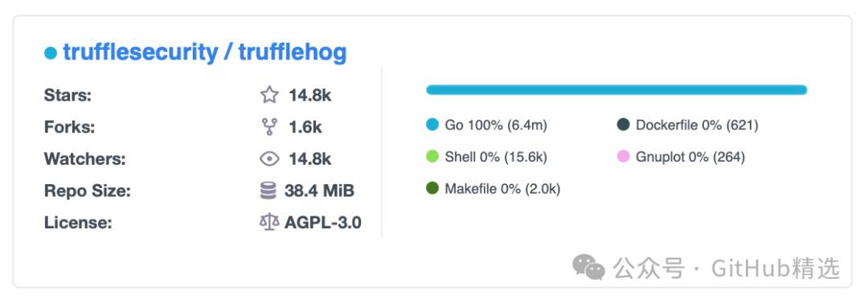Click the fork icon beside 1.6k

pos(269,127)
